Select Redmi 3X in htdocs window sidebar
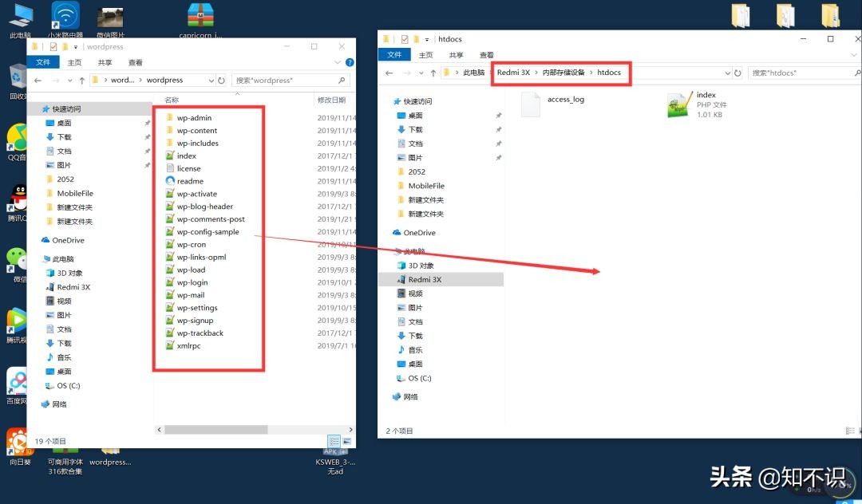Screen dimensions: 862x504 [425, 279]
